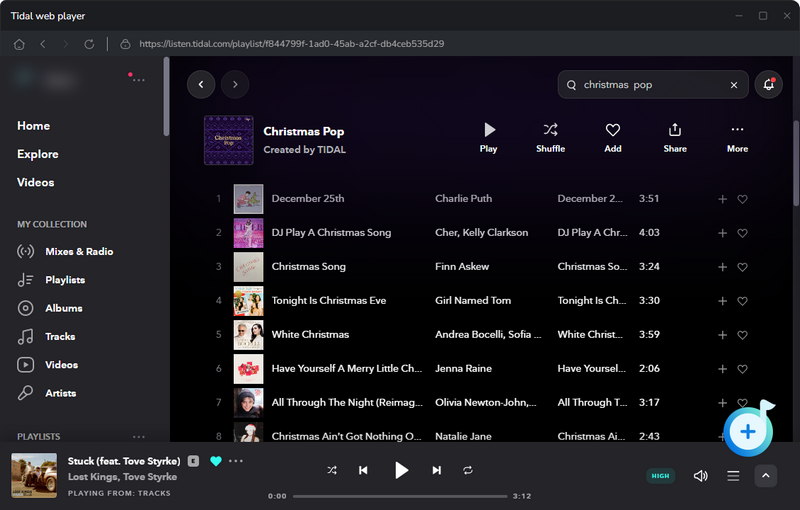Expand the now playing view chevron
Image resolution: width=800 pixels, height=510 pixels.
tap(766, 476)
